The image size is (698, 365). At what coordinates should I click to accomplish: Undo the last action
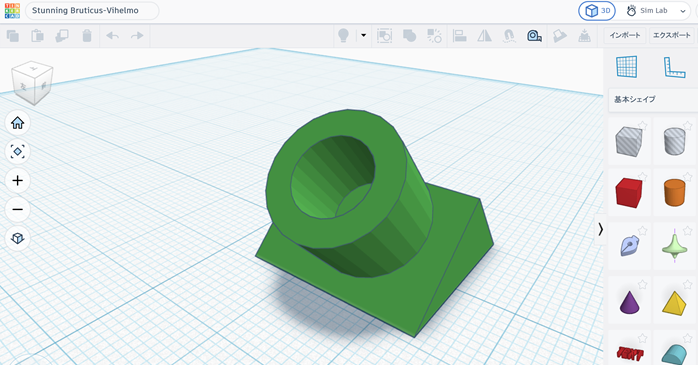click(x=113, y=36)
